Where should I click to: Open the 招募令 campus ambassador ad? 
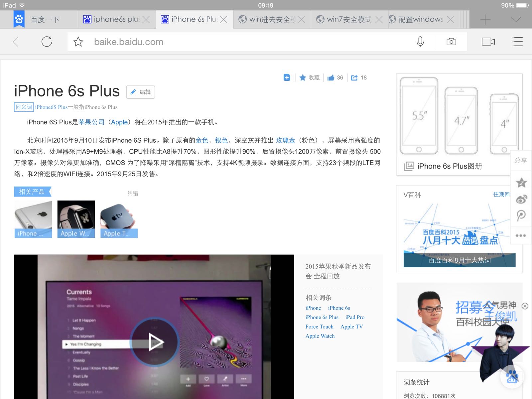(460, 322)
